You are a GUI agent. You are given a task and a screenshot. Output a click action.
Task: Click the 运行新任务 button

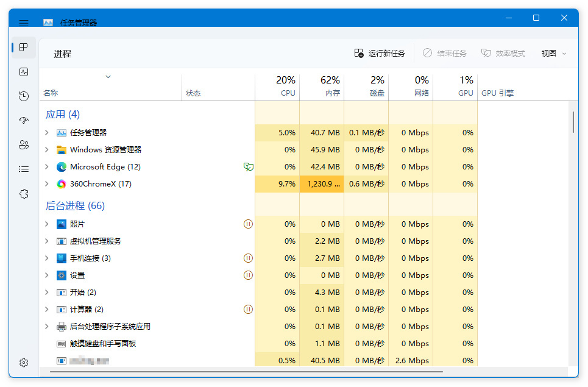click(380, 54)
